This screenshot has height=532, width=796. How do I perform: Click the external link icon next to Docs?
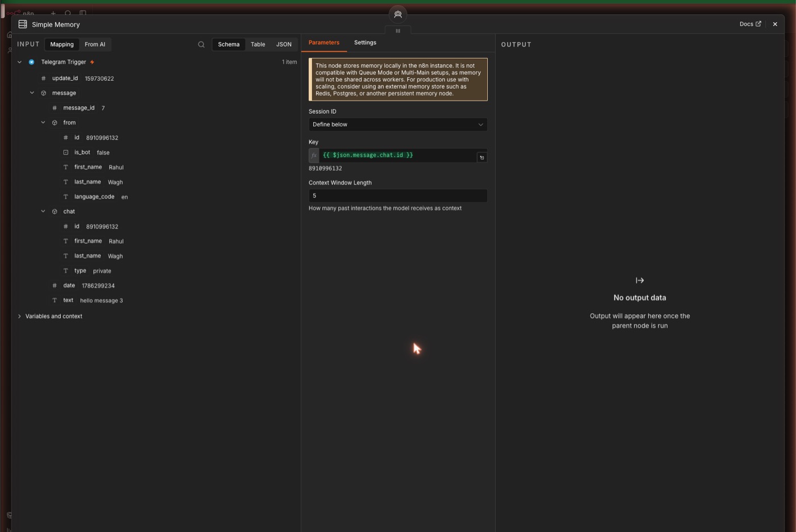click(758, 24)
